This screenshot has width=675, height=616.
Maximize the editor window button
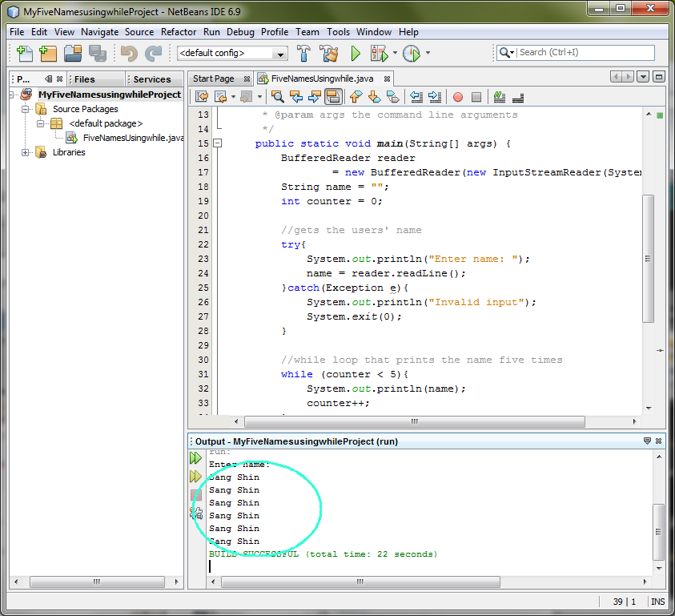(x=659, y=77)
